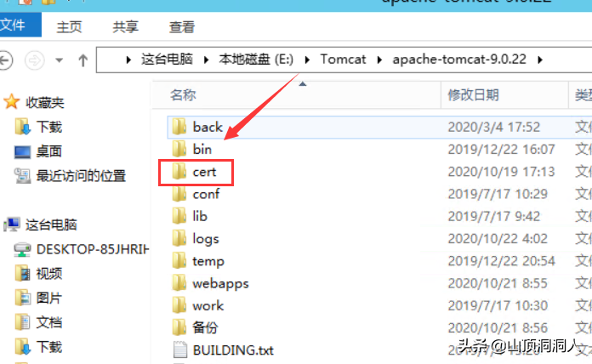Click date 2020/10/21 8:56

498,327
